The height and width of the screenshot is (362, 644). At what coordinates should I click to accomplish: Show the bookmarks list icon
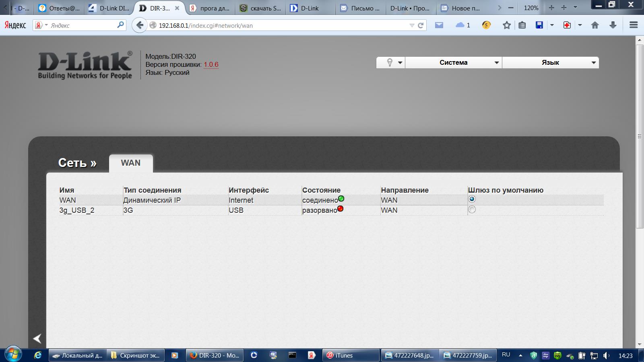tap(522, 25)
